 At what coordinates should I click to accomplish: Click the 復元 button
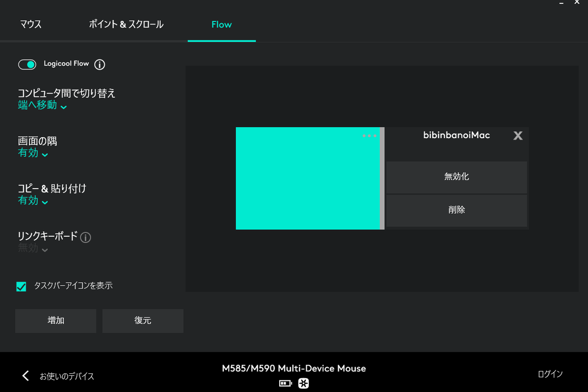(143, 321)
